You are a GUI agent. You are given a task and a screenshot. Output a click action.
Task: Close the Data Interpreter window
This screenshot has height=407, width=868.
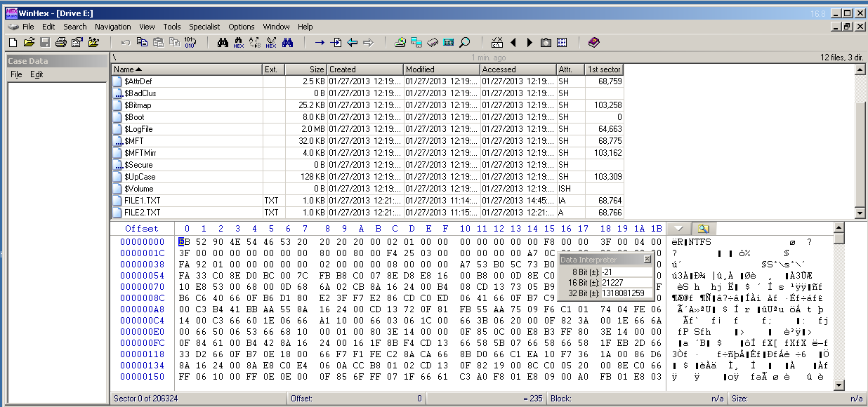click(647, 260)
